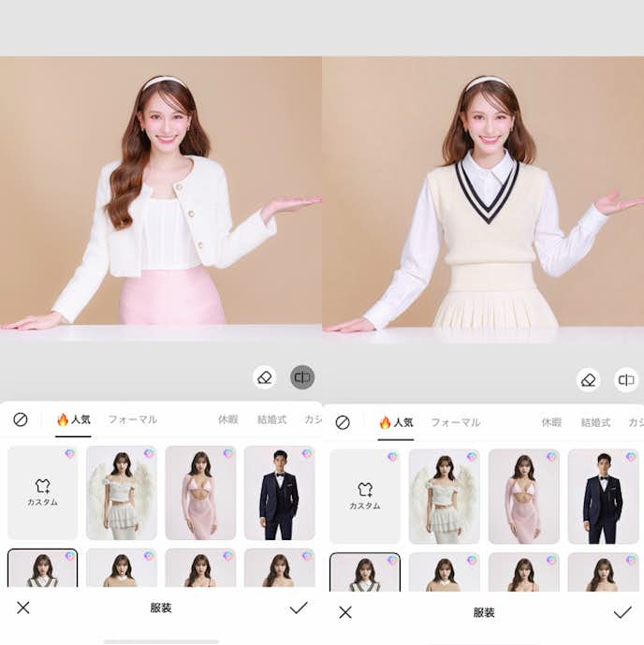Select the 人気 tab in right panel
644x645 pixels.
pos(396,422)
